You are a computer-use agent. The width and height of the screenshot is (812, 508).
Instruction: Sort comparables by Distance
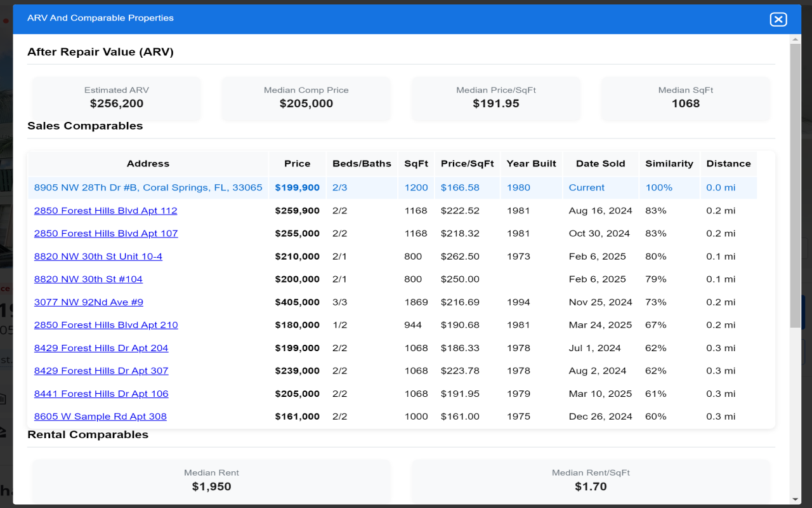point(728,163)
